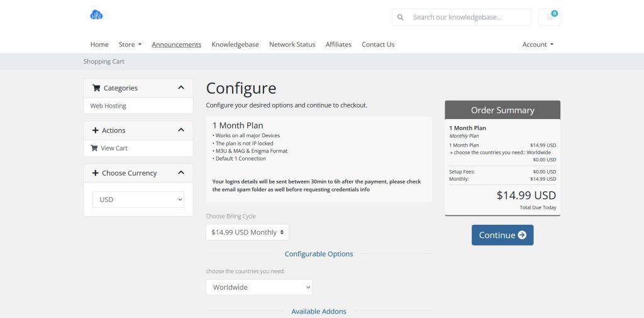Click the Categories cart icon
The image size is (644, 318).
pyautogui.click(x=96, y=88)
